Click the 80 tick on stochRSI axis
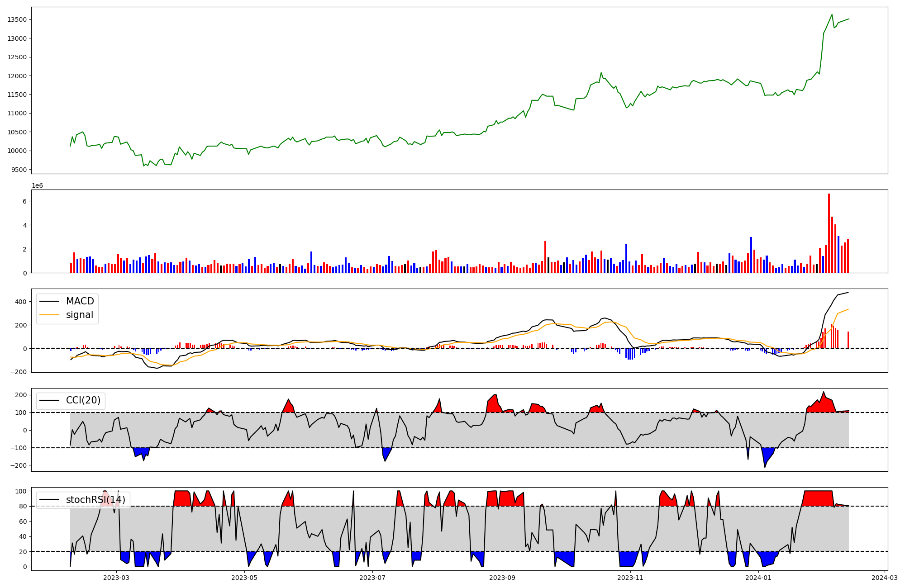Screen dimensions: 905x588 [23, 506]
